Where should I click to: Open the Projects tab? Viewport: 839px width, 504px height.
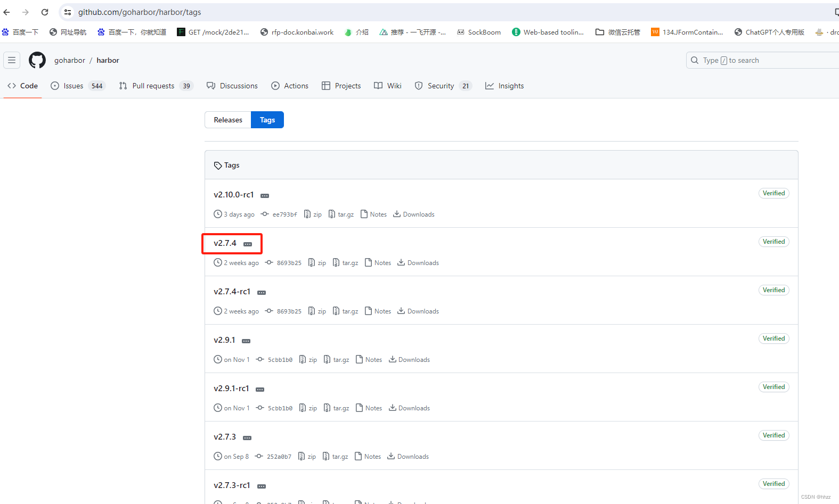click(341, 86)
